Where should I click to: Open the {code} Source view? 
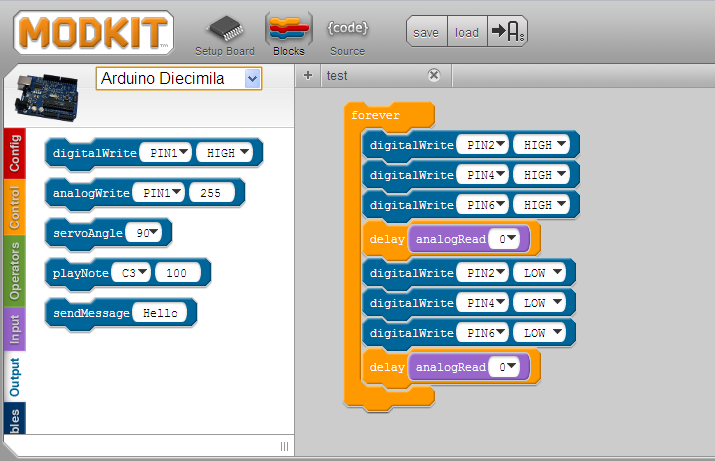(347, 36)
